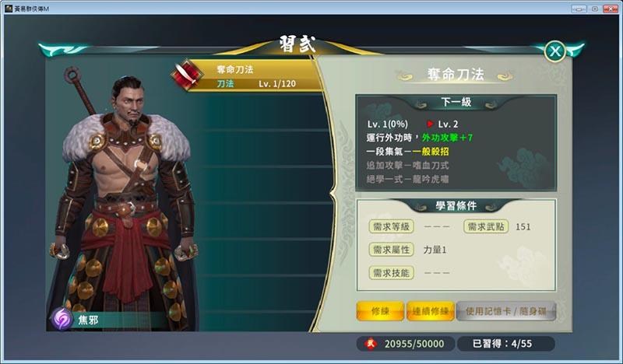Click the red arrow between Lv. 1 and Lv. 2
Viewport: 623px width, 364px height.
(430, 124)
